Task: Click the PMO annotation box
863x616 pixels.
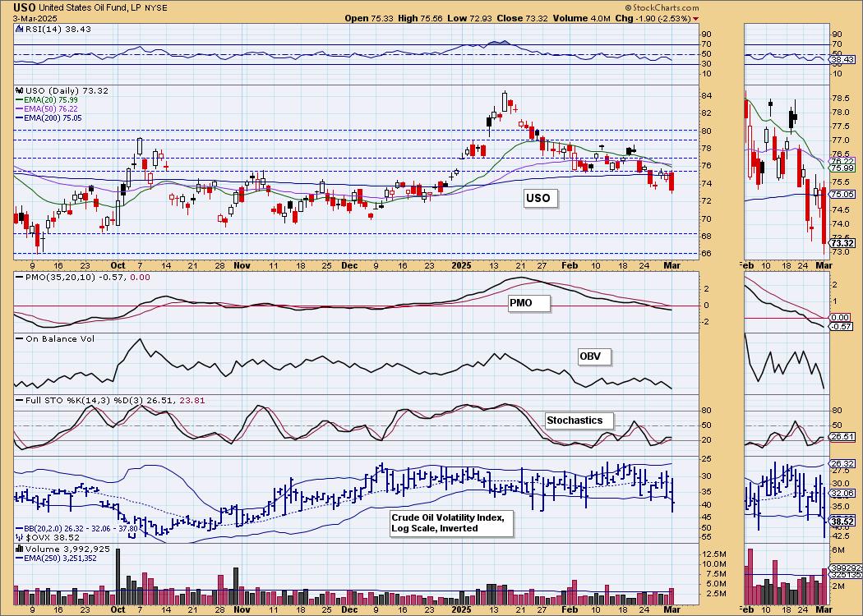Action: point(528,303)
